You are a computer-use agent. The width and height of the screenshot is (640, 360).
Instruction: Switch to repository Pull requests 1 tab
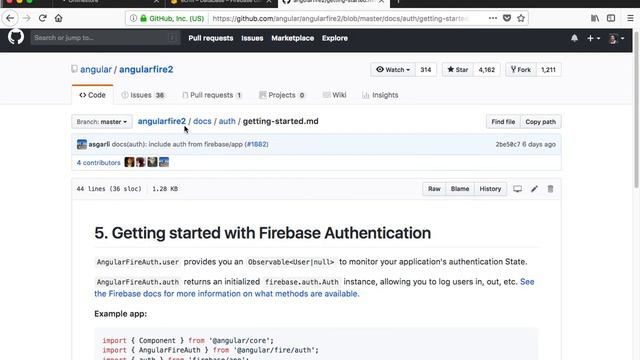coord(212,95)
